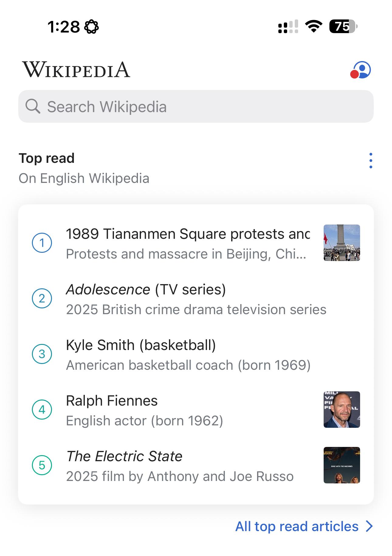
Task: Tap the Ralph Fiennes portrait thumbnail
Action: click(x=342, y=410)
